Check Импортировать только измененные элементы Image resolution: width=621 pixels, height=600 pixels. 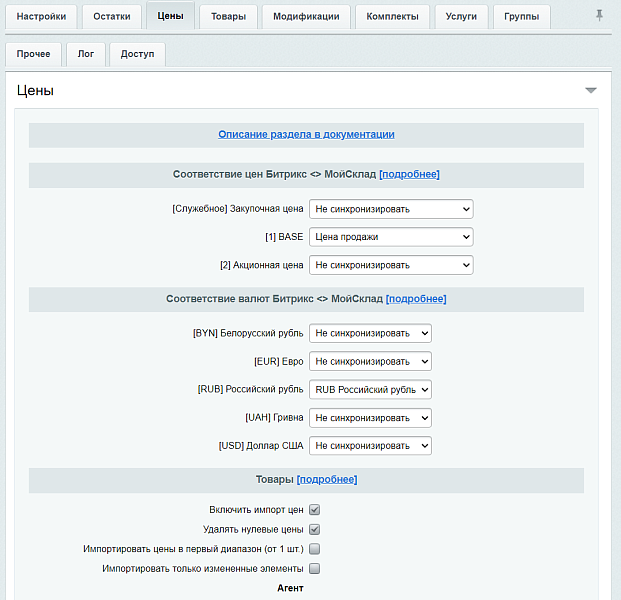[314, 569]
